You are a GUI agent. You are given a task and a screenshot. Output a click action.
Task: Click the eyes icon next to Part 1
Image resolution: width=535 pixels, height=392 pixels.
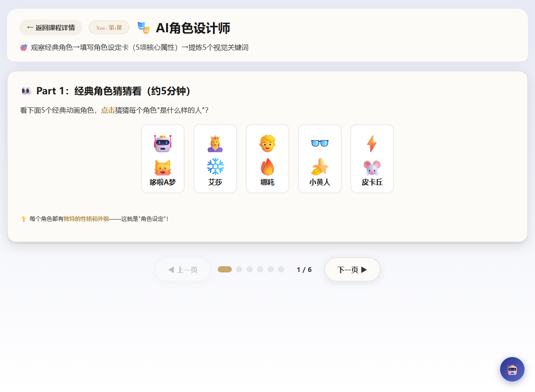click(x=26, y=91)
